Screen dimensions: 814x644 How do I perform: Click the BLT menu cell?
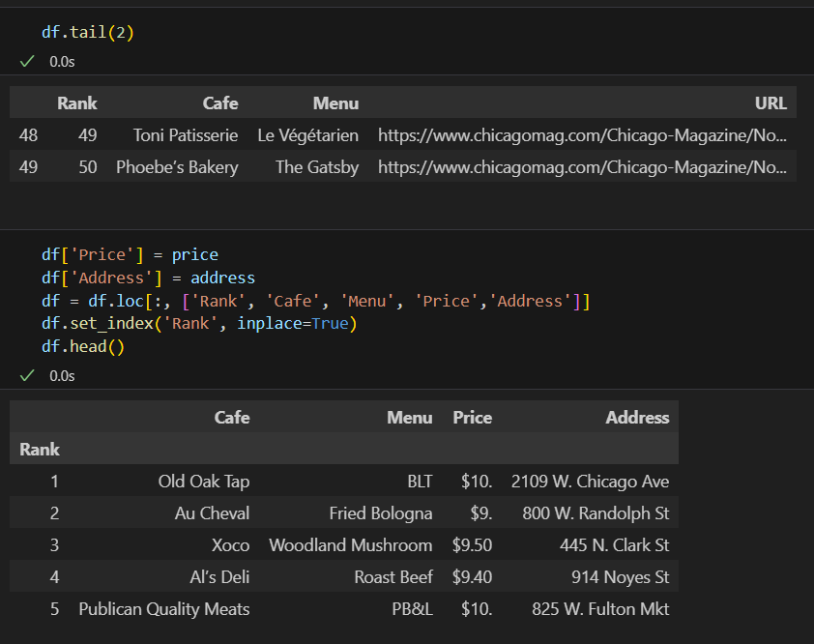click(420, 481)
